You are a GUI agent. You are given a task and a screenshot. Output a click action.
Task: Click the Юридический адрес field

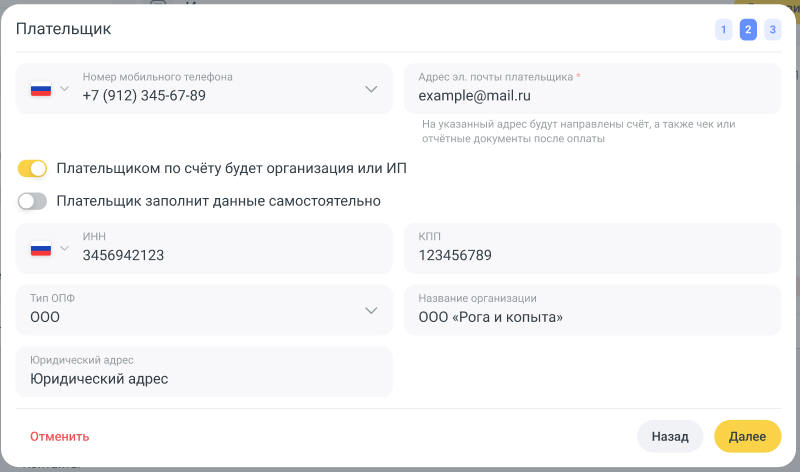205,379
